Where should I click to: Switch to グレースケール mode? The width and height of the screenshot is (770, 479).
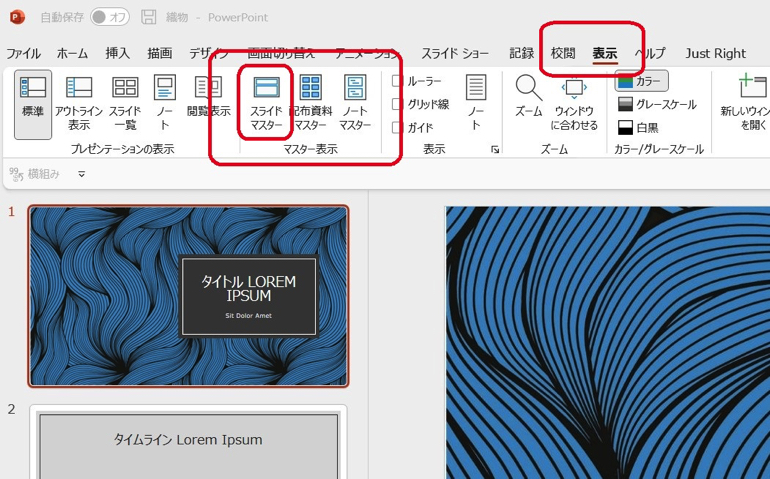coord(657,104)
